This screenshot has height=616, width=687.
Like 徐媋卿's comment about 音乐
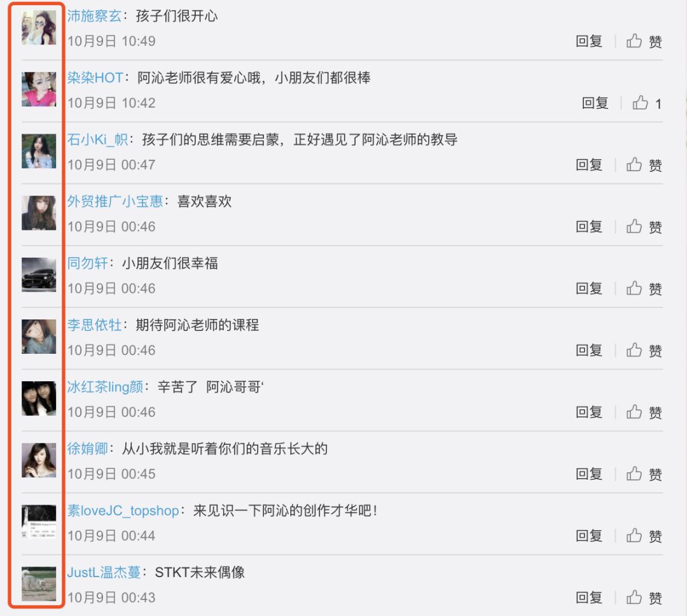pos(644,474)
